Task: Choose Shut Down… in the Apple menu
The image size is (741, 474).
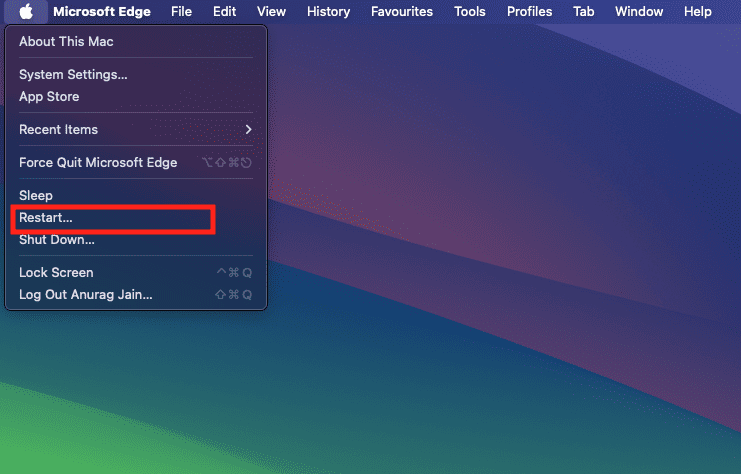Action: coord(136,240)
